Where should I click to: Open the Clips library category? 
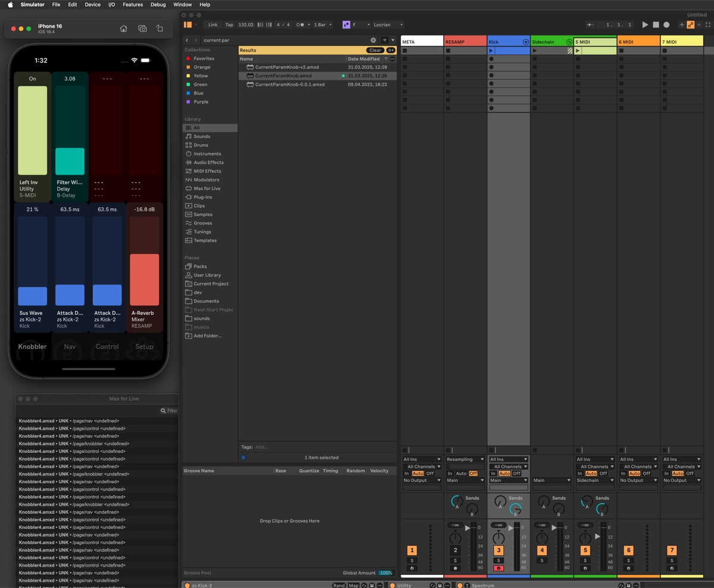[199, 206]
